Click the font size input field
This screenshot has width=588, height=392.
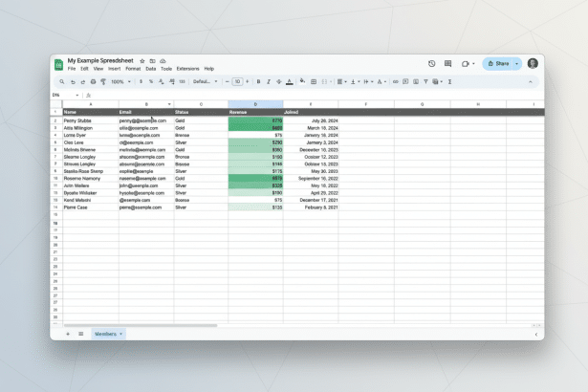click(x=238, y=81)
